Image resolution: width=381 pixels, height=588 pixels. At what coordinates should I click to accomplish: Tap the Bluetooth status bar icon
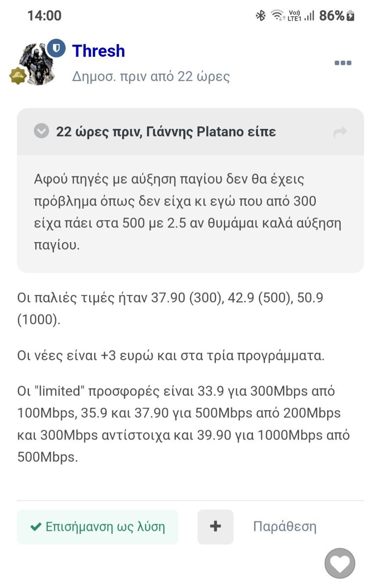(x=260, y=16)
